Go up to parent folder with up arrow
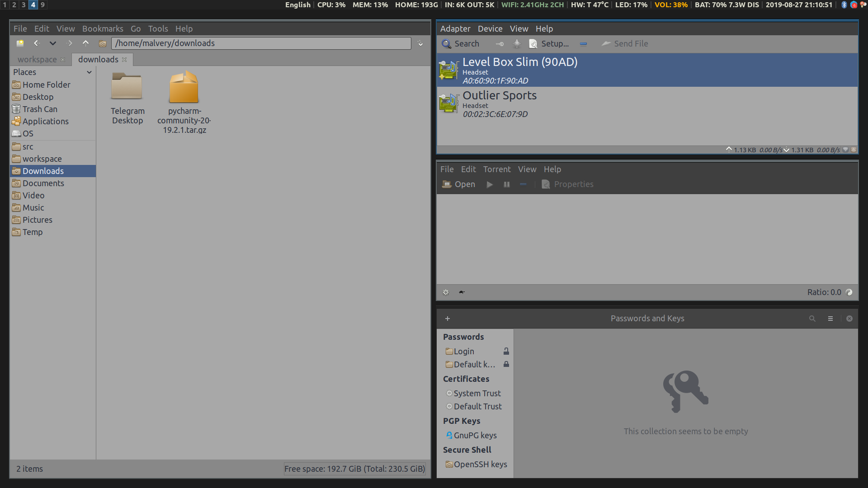The height and width of the screenshot is (488, 868). pyautogui.click(x=85, y=43)
